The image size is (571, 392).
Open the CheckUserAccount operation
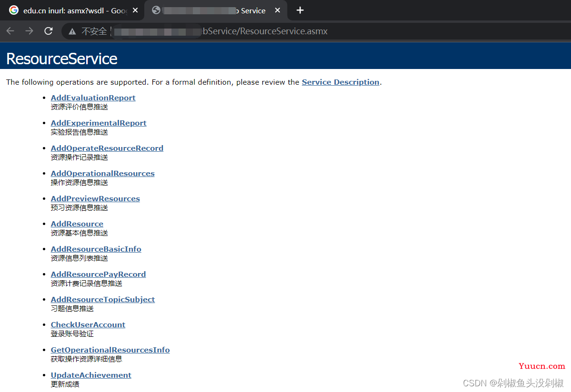88,325
